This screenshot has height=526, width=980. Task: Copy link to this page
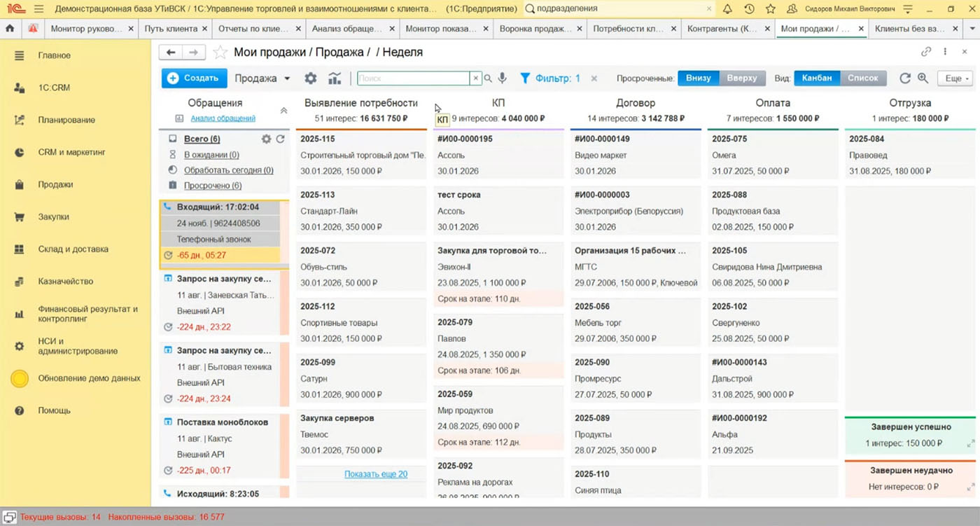pos(926,52)
